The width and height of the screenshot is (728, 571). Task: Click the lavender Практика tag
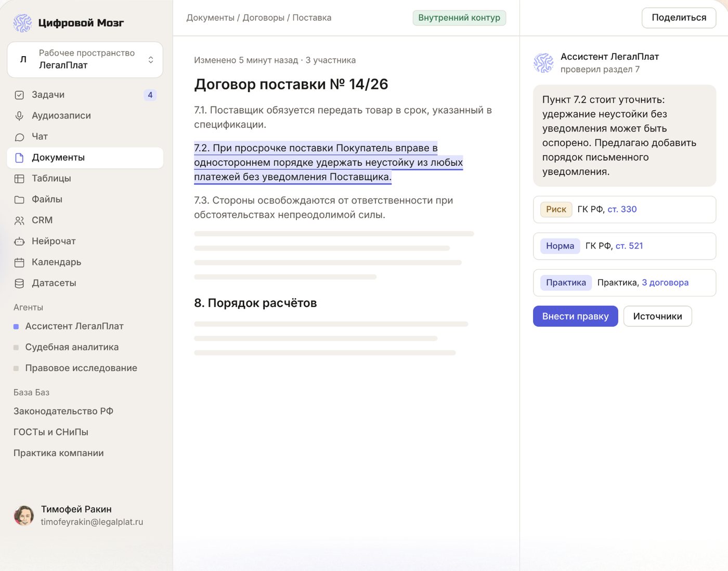(x=566, y=283)
